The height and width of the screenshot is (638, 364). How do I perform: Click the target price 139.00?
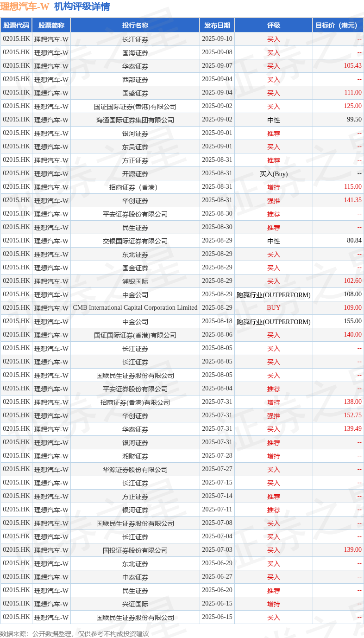point(353,550)
